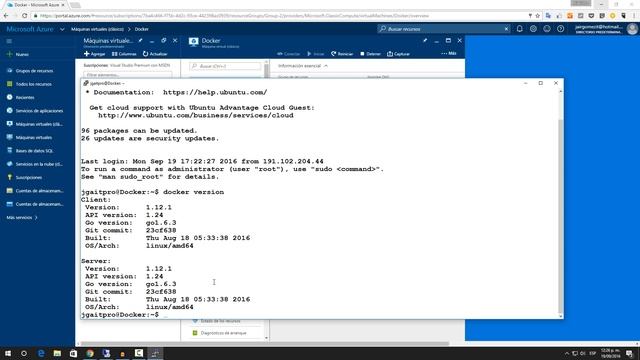Open the Más overflow menu
This screenshot has height=360, width=640.
coord(449,53)
